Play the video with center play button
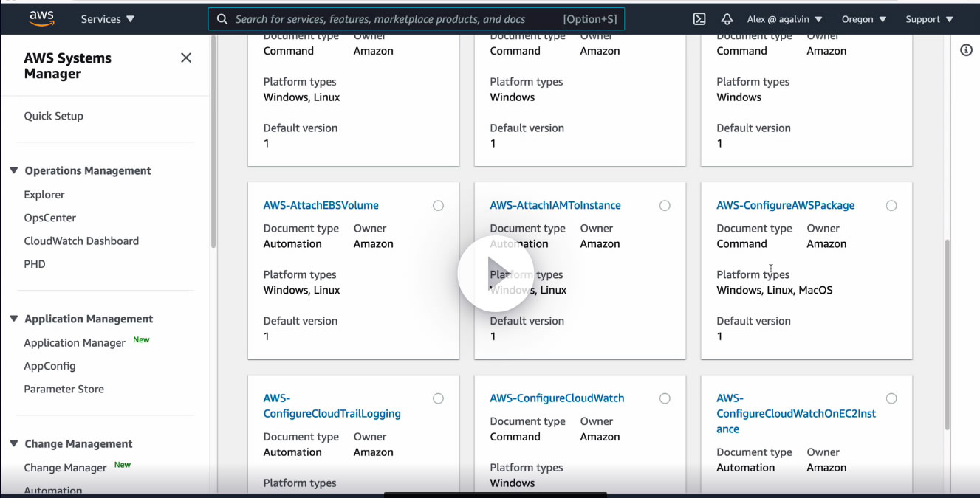This screenshot has height=498, width=980. pyautogui.click(x=496, y=274)
